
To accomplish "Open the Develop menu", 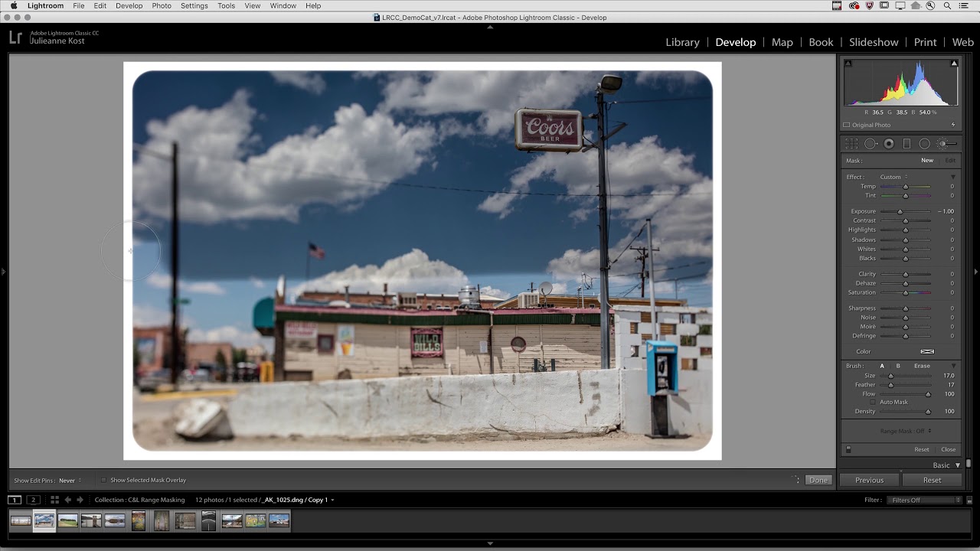I will [x=129, y=5].
